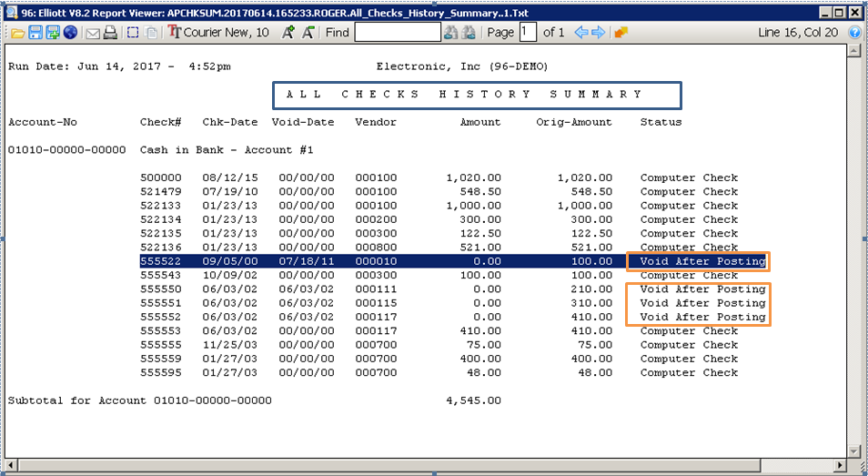Open Help using the blue question mark icon
This screenshot has width=868, height=476.
854,33
